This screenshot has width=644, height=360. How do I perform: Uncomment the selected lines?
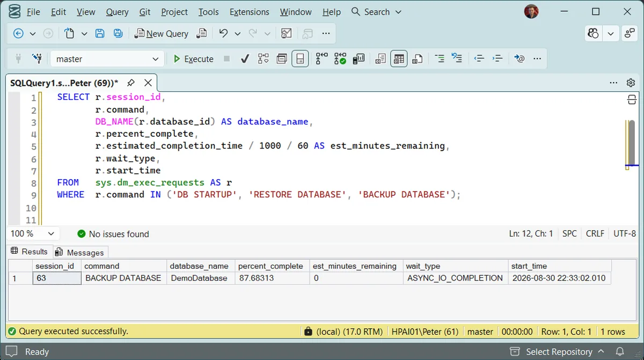click(457, 58)
